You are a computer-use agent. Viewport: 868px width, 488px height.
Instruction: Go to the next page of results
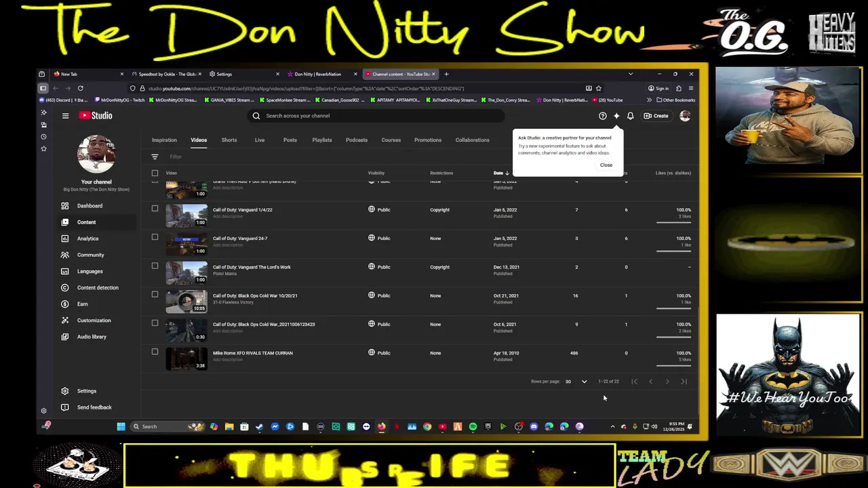click(667, 382)
